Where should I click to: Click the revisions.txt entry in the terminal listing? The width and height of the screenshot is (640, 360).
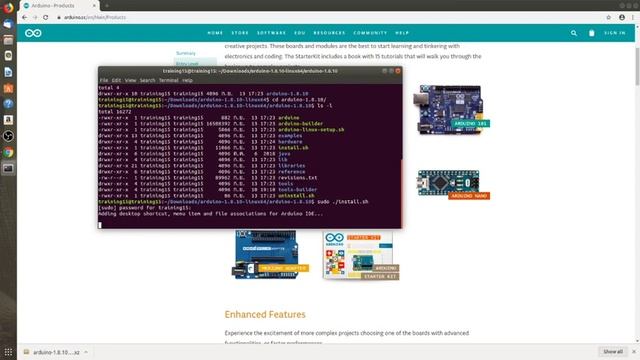(x=298, y=178)
